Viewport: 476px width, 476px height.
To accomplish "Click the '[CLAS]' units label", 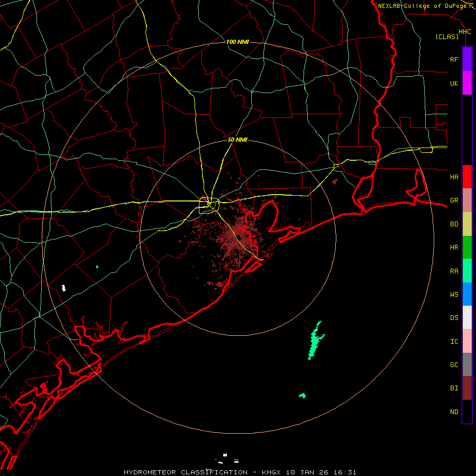I will pyautogui.click(x=447, y=37).
